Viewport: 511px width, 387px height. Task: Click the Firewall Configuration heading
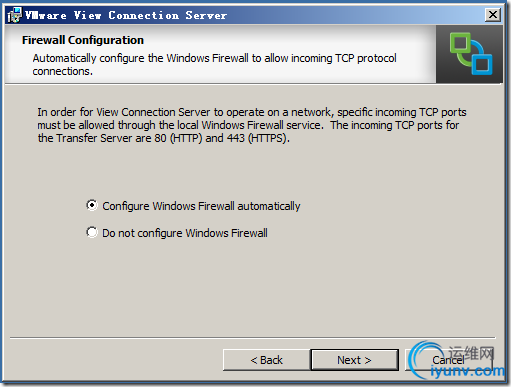click(83, 40)
